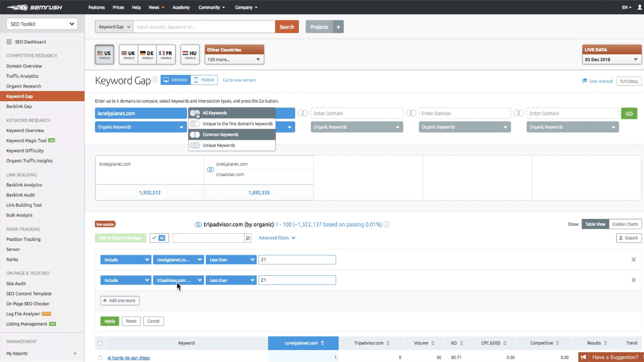Select Unique to the first domain's keywords

click(232, 124)
